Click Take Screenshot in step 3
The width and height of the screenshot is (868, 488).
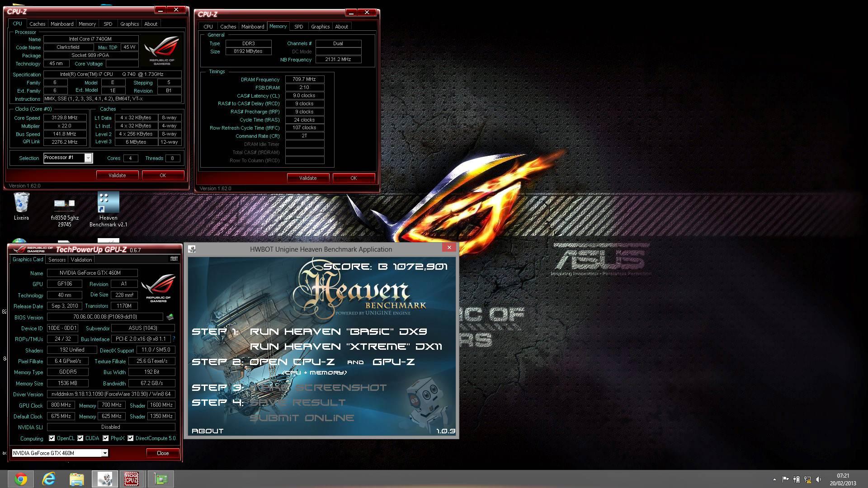pos(318,388)
